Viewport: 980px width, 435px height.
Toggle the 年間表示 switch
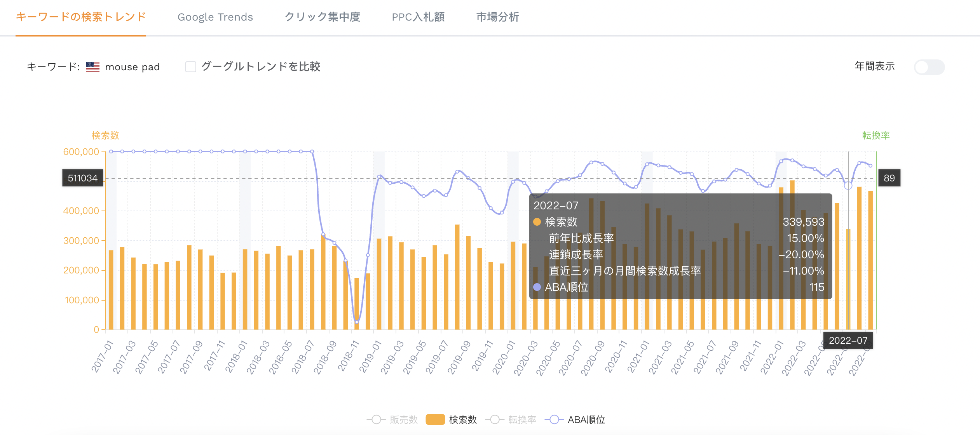[929, 67]
